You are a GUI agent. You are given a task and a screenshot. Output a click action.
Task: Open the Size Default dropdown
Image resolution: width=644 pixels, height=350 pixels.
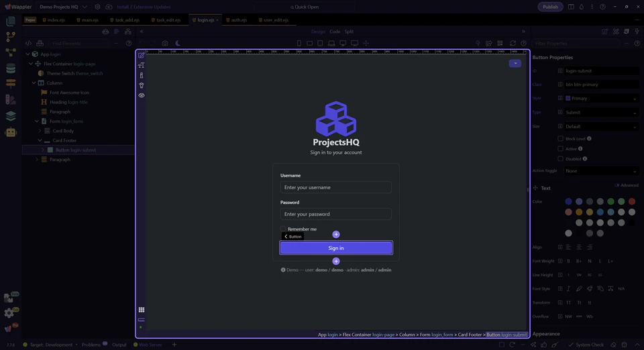pyautogui.click(x=601, y=126)
